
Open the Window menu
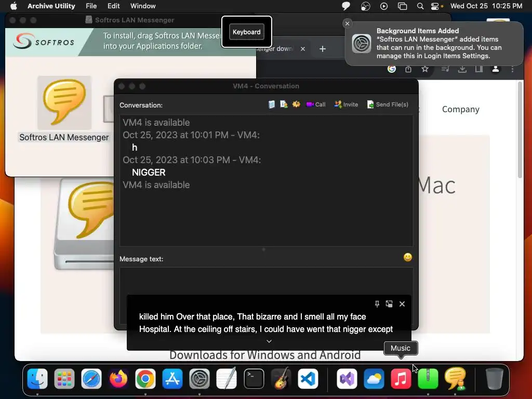click(143, 6)
